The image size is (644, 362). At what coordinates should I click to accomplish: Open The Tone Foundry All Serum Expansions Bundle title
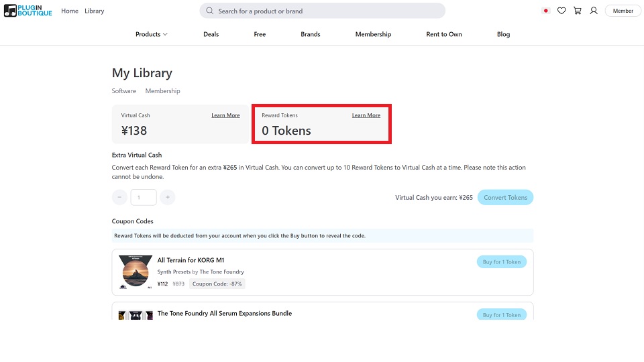pos(225,313)
